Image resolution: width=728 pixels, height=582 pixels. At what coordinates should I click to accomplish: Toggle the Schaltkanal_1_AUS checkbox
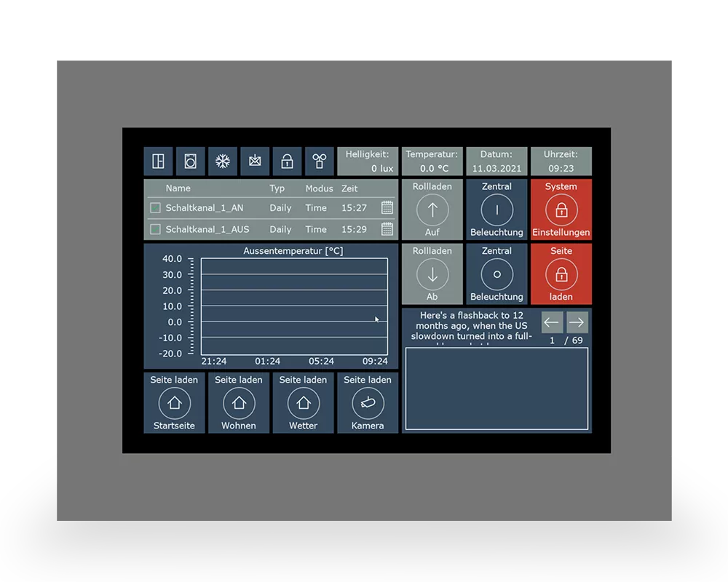click(155, 229)
